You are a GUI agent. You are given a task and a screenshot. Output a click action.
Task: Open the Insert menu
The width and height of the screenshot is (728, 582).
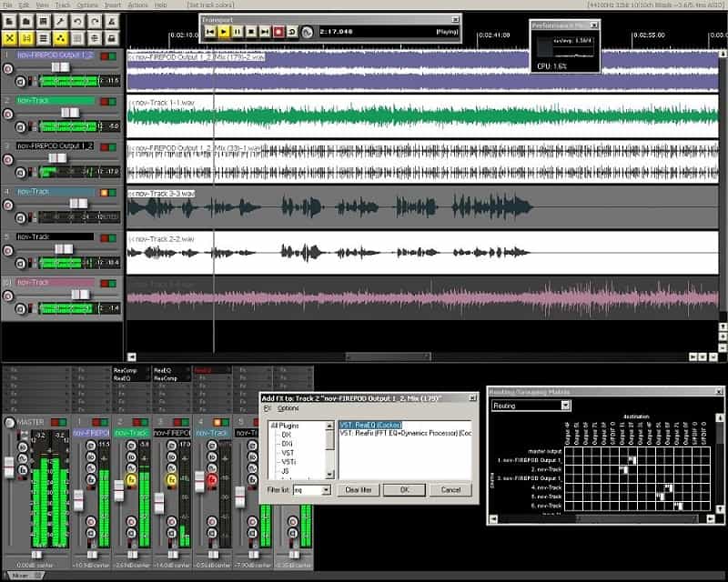[x=113, y=5]
